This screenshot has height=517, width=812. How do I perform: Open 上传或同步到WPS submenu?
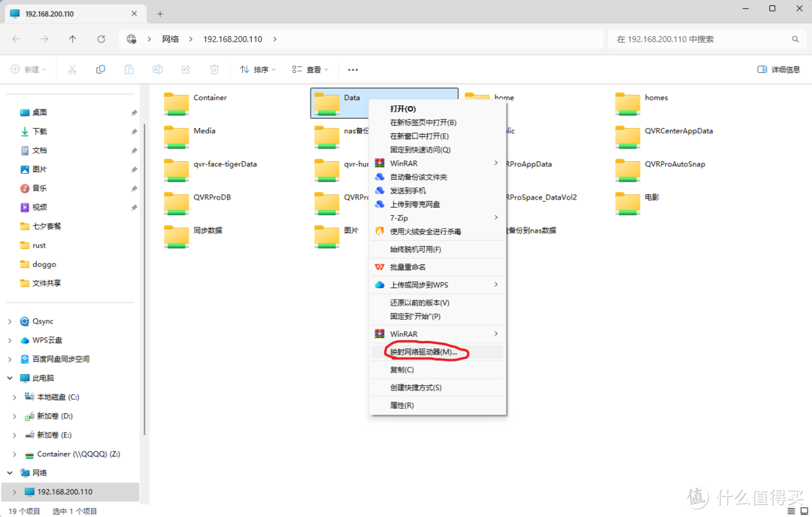[438, 284]
